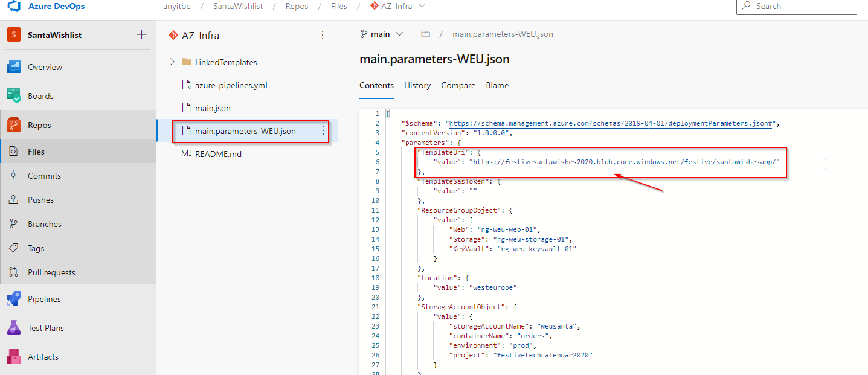The width and height of the screenshot is (868, 375).
Task: Click the Pushes icon in sidebar
Action: (13, 200)
